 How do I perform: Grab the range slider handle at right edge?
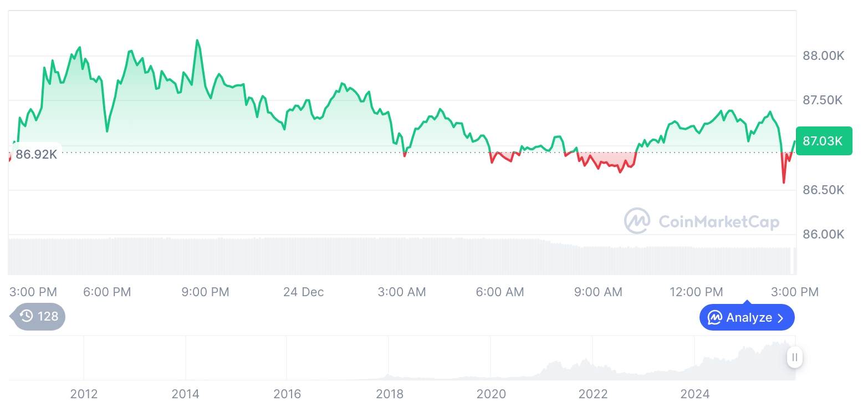795,357
